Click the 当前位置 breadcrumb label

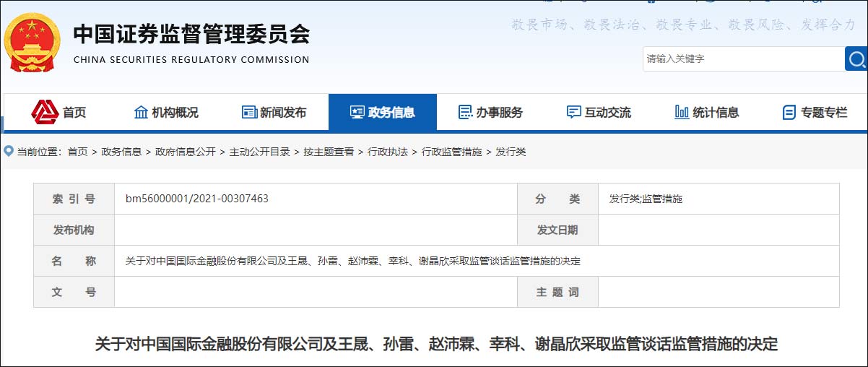click(40, 152)
